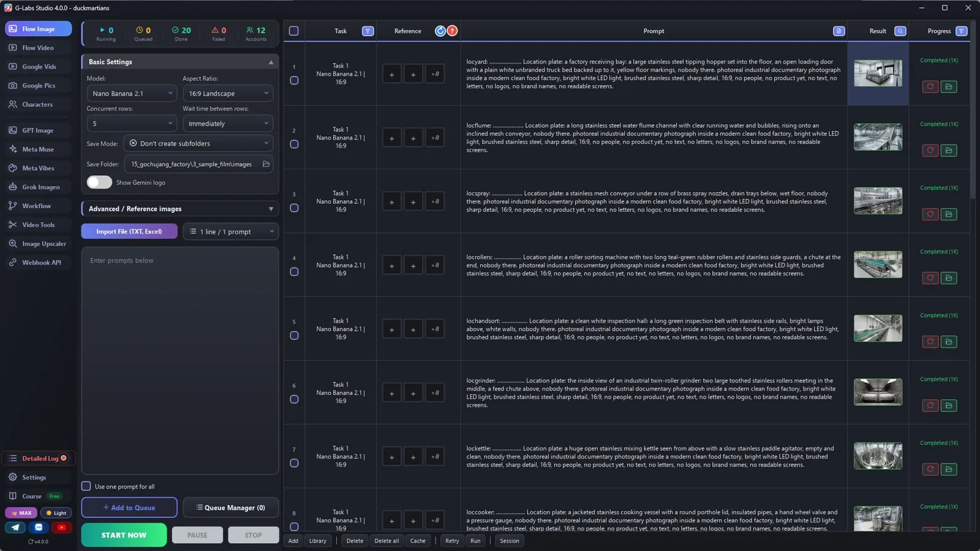The width and height of the screenshot is (980, 551).
Task: Click the Result column search icon
Action: point(900,31)
